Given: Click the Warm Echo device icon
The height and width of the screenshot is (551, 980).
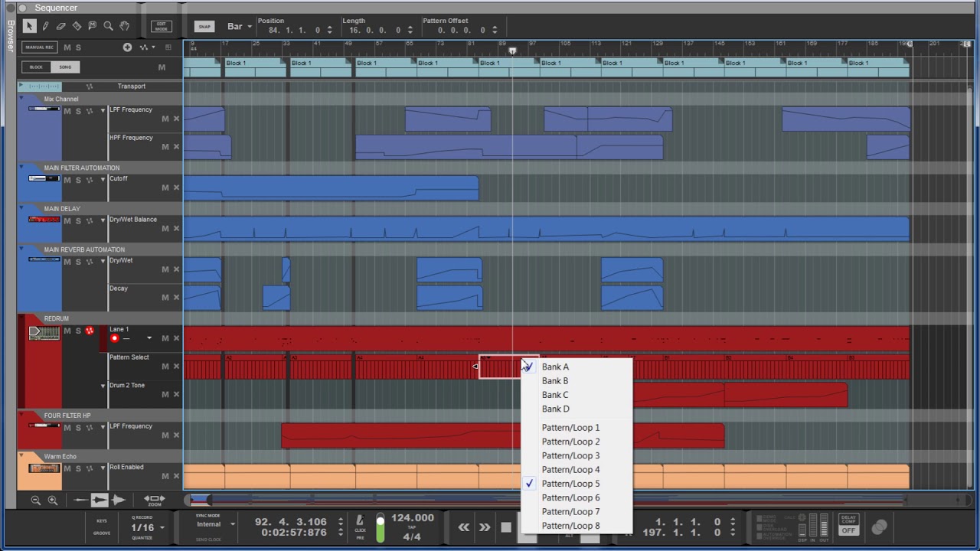Looking at the screenshot, I should coord(44,468).
